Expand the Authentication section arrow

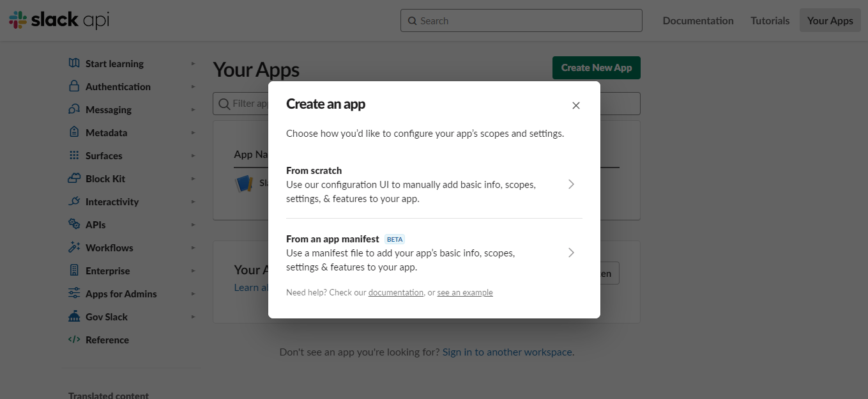pyautogui.click(x=193, y=86)
